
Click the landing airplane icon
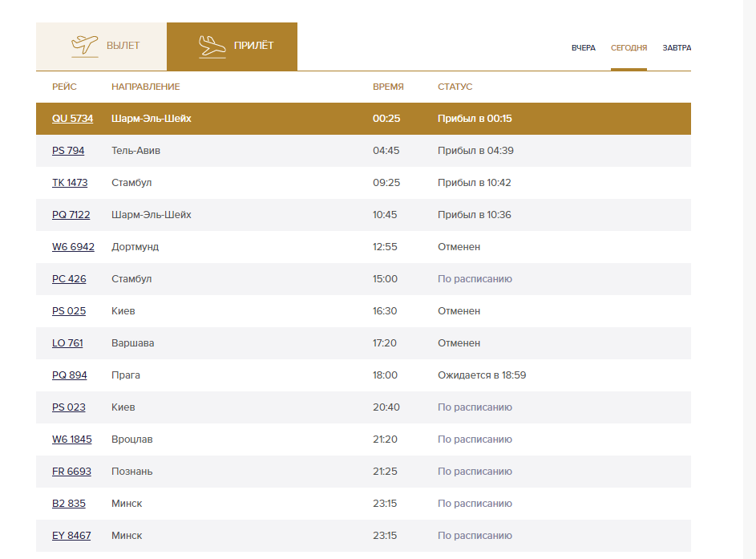pyautogui.click(x=212, y=47)
